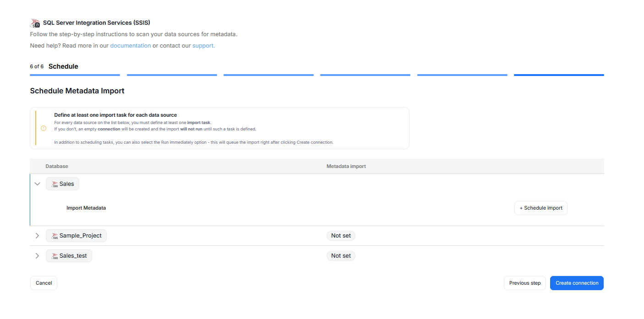Select the first step progress bar segment
Screen dimensions: 644x319
click(75, 75)
